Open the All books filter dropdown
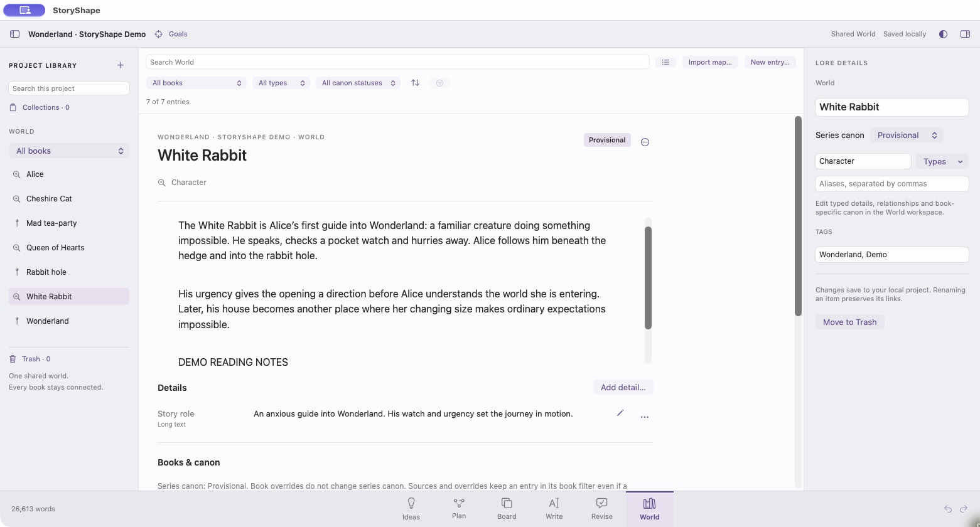 196,83
